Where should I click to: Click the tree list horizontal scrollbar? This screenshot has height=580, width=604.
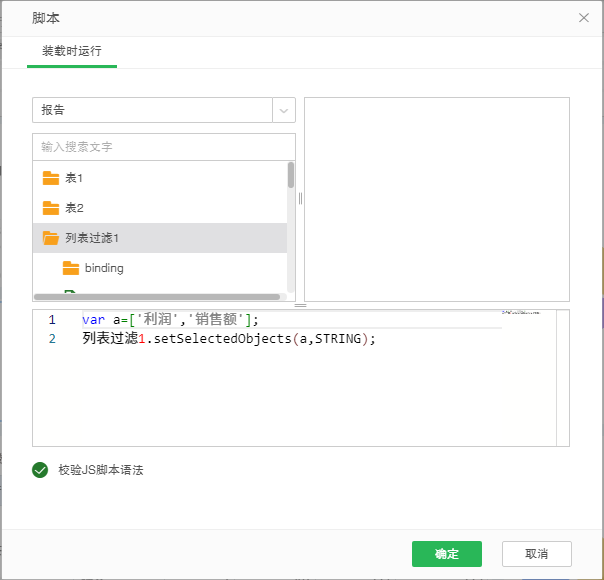point(157,297)
